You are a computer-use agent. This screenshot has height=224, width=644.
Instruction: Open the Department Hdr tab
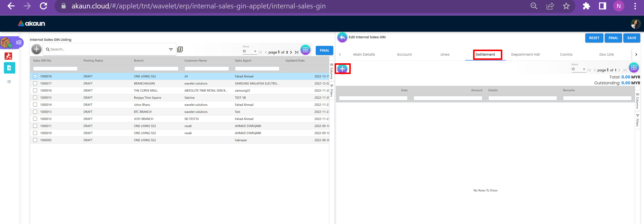coord(525,54)
